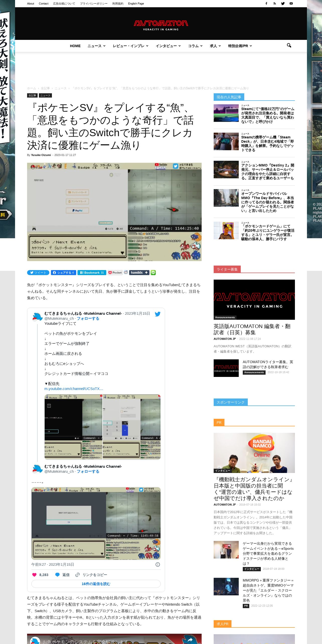This screenshot has height=644, width=322.
Task: Open 利用規約 link
Action: (x=118, y=4)
